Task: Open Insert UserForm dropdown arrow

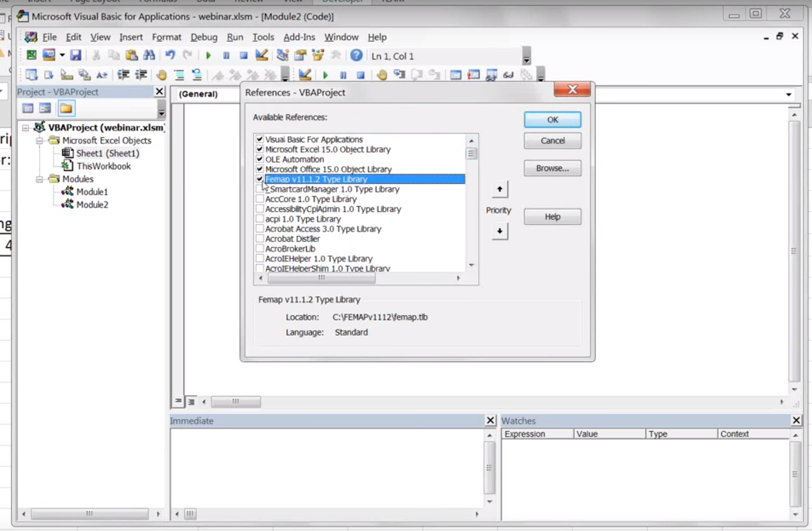Action: click(62, 55)
